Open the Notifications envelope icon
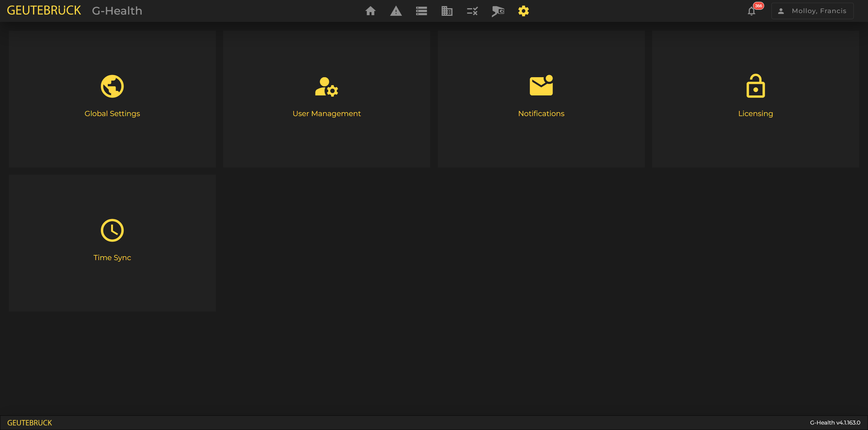The image size is (868, 430). tap(541, 86)
